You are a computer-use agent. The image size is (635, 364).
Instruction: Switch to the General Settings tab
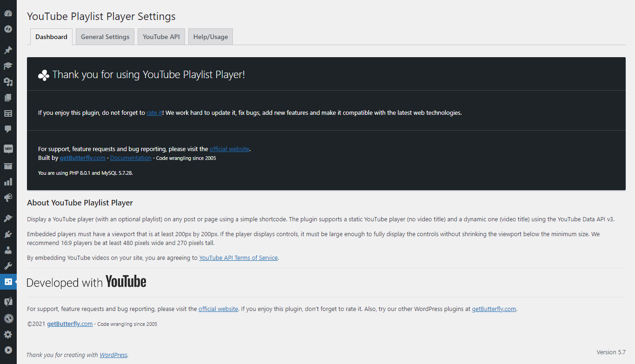[105, 37]
